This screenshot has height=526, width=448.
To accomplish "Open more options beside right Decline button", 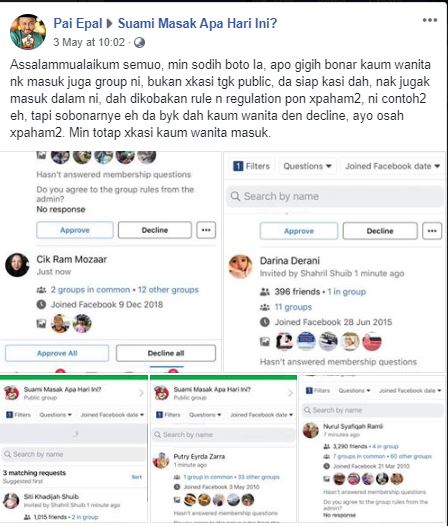I will tap(432, 231).
